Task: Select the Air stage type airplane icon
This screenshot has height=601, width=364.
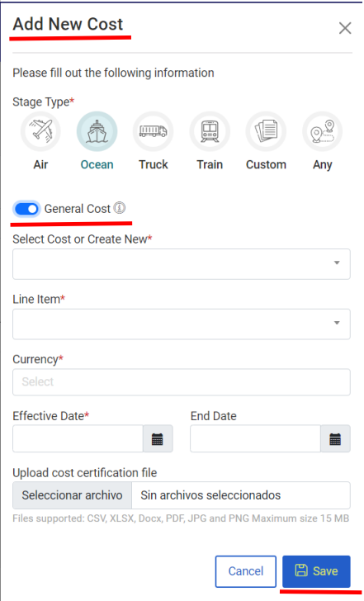Action: pyautogui.click(x=40, y=131)
